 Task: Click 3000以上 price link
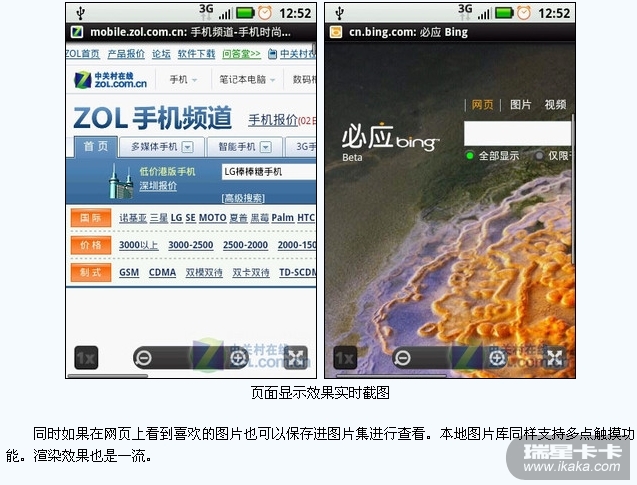click(139, 245)
